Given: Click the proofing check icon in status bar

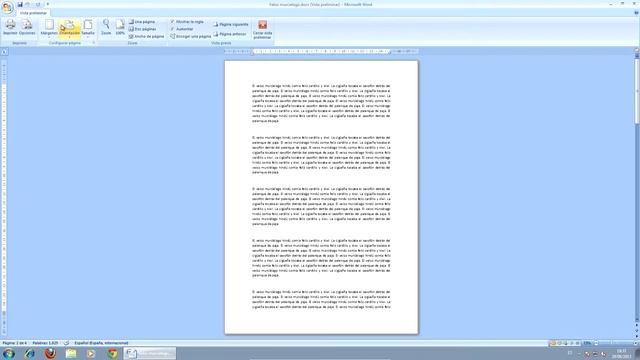Looking at the screenshot, I should [67, 343].
